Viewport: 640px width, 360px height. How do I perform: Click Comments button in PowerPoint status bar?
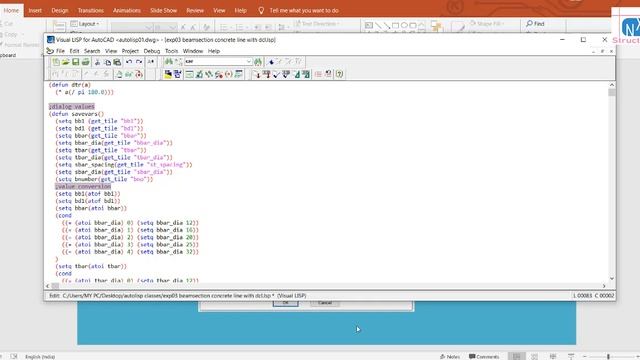pos(484,356)
